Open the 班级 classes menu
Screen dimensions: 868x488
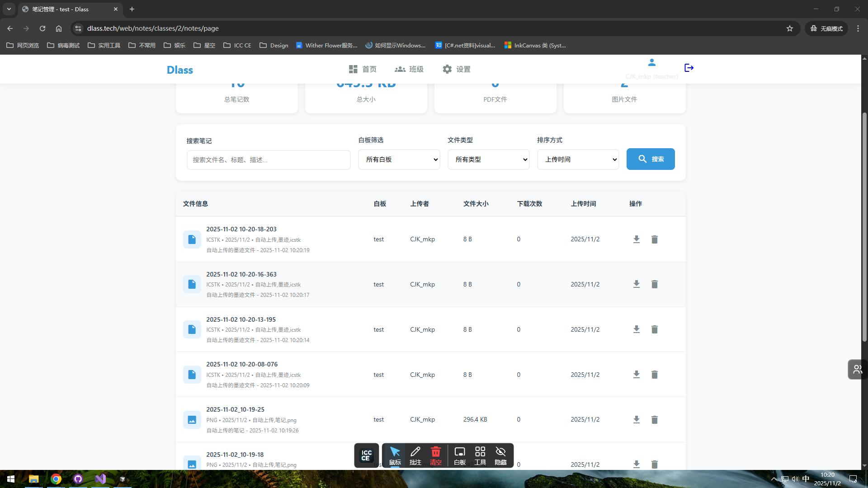(409, 69)
